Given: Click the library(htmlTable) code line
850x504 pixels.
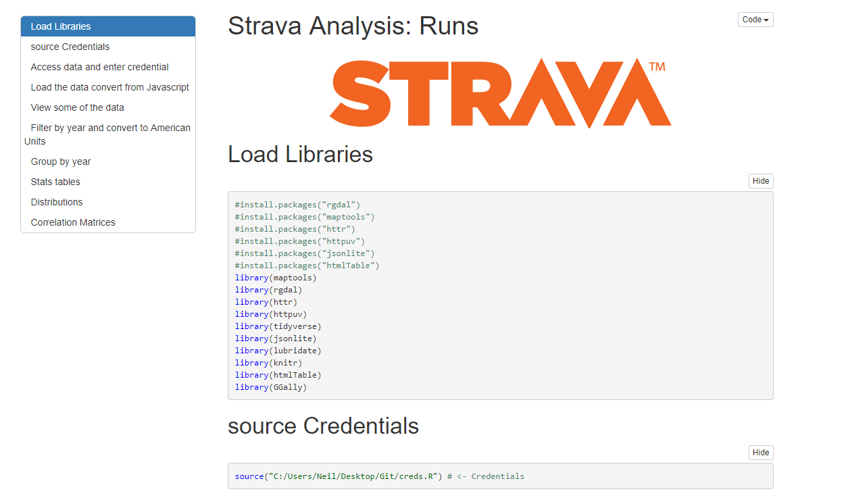Looking at the screenshot, I should [x=278, y=375].
